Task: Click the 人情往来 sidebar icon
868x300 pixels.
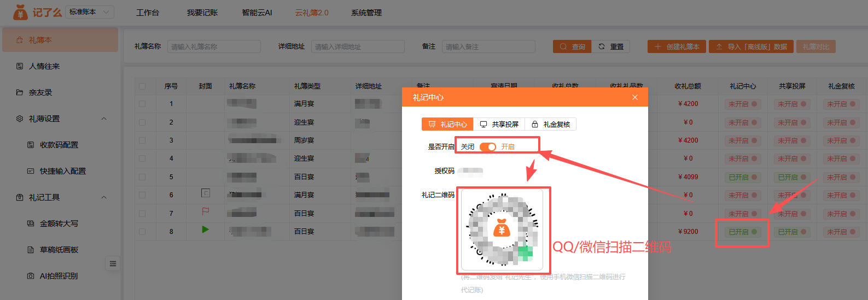Action: point(20,66)
